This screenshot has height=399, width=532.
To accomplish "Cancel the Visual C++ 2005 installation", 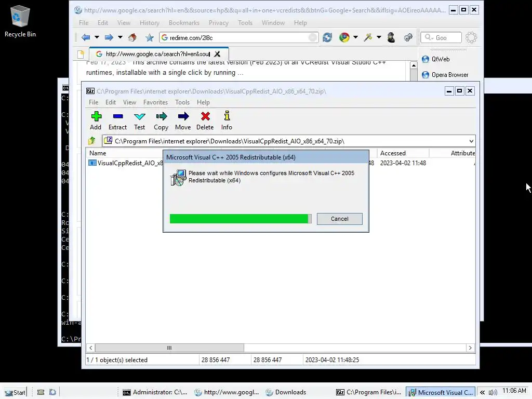I will pos(340,219).
